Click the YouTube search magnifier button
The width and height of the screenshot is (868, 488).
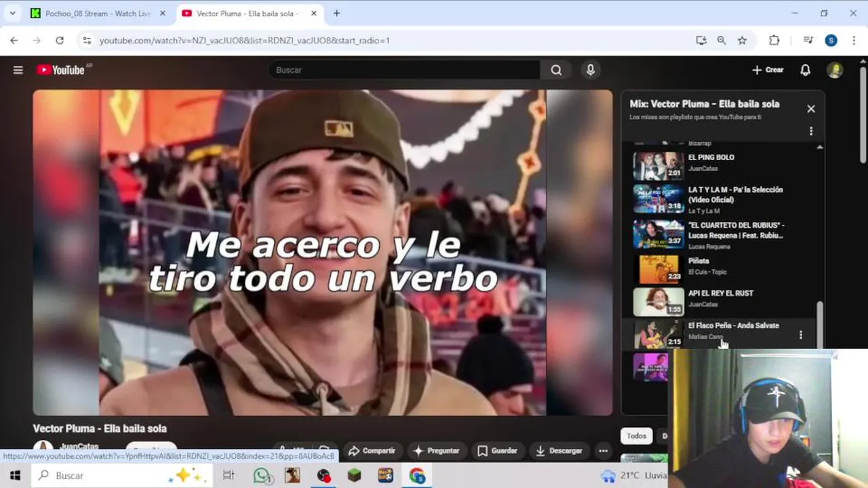[556, 70]
